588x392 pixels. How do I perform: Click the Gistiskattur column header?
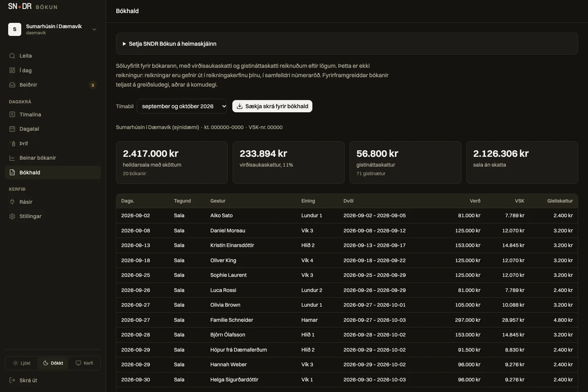pyautogui.click(x=560, y=201)
